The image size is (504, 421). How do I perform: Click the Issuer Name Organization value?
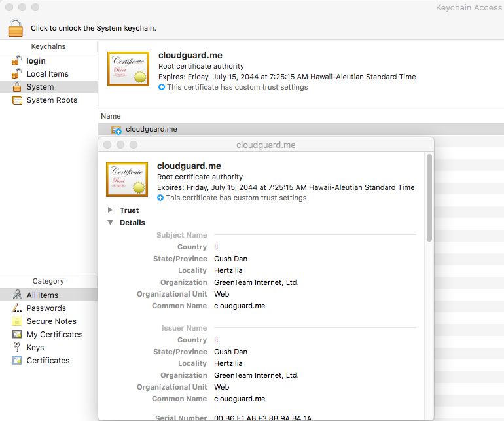click(257, 375)
